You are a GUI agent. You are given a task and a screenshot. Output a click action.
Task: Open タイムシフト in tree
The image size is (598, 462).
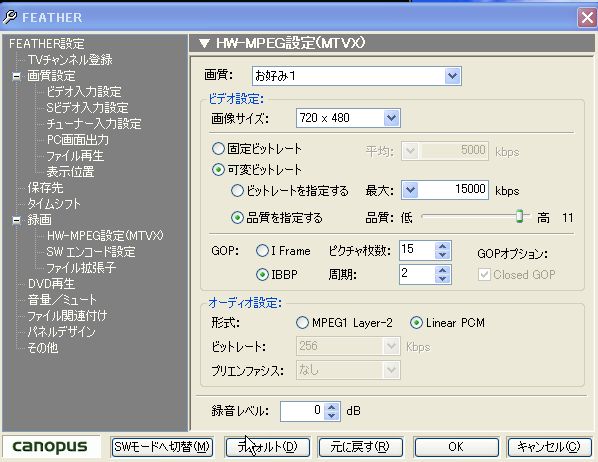pos(54,204)
